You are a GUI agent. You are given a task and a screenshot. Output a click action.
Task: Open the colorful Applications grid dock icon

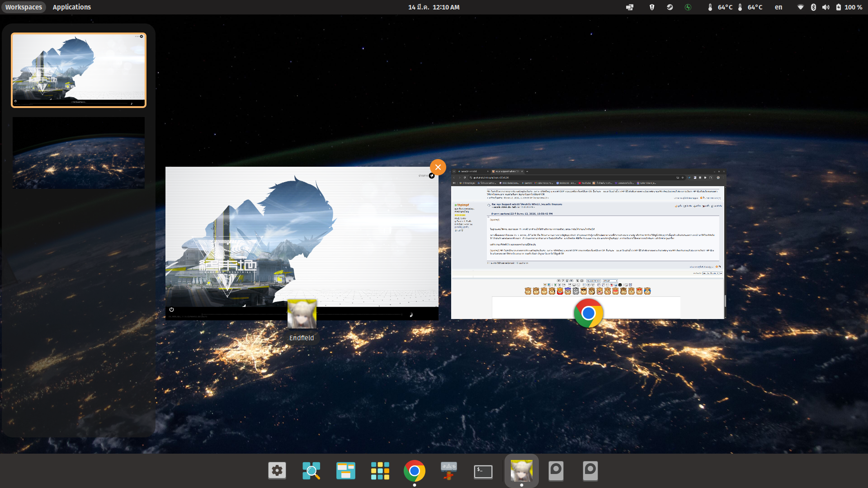[380, 471]
